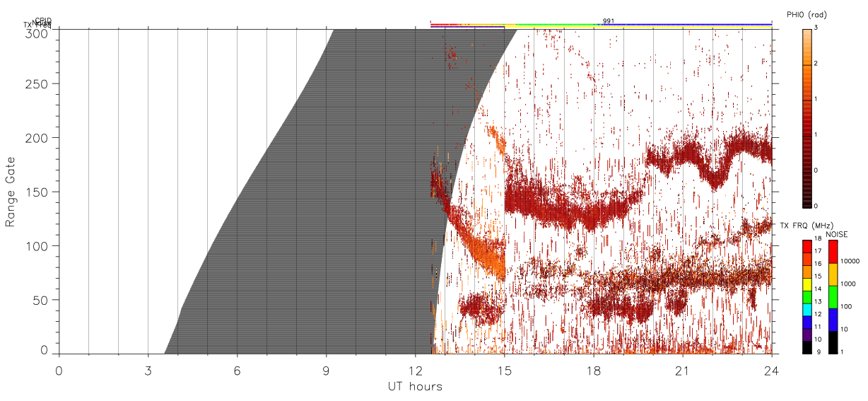Click the '15' tick on the UT hours axis
Image resolution: width=868 pixels, height=401 pixels.
(505, 371)
